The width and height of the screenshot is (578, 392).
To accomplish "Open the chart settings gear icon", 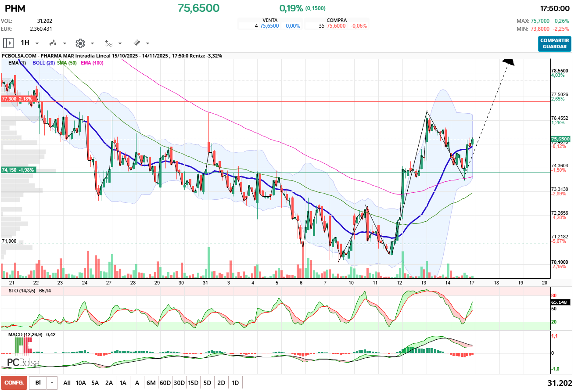I will [x=80, y=43].
